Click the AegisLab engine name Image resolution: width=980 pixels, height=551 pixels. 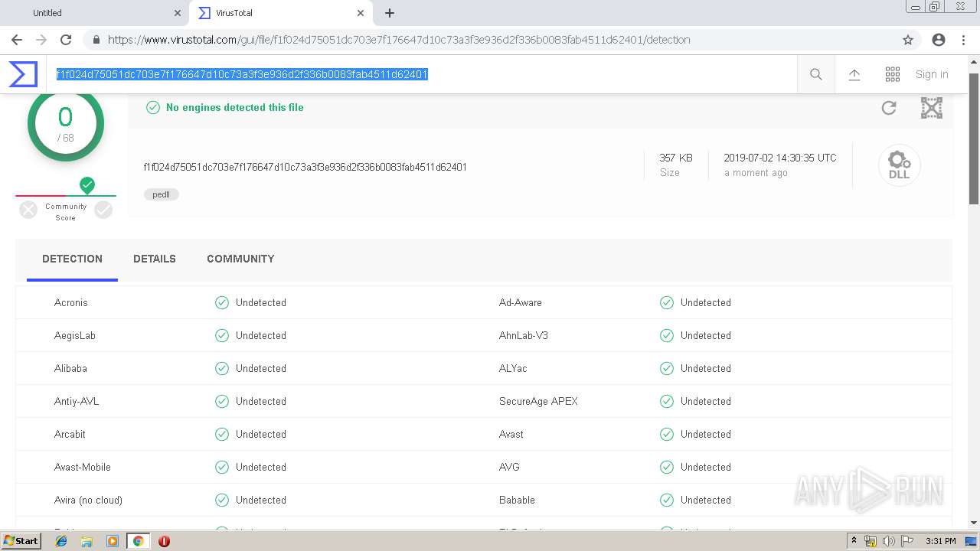[x=75, y=335]
